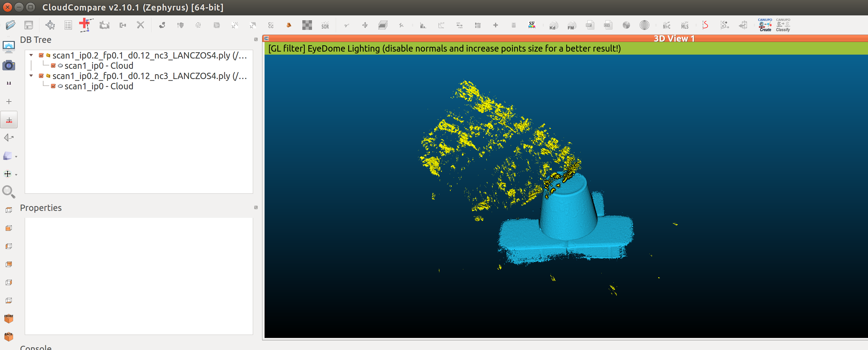Uncheck the first scan1 ply file checkbox
The image size is (868, 350).
pyautogui.click(x=41, y=56)
